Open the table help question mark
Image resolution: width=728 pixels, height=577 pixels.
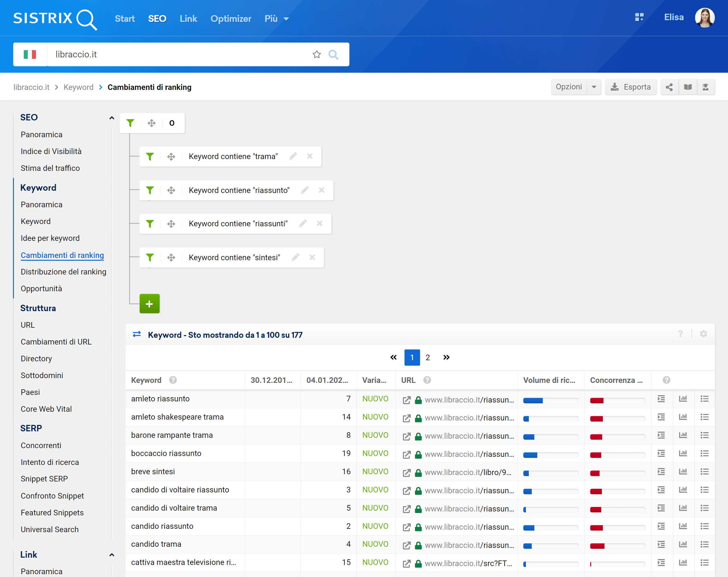(x=680, y=334)
